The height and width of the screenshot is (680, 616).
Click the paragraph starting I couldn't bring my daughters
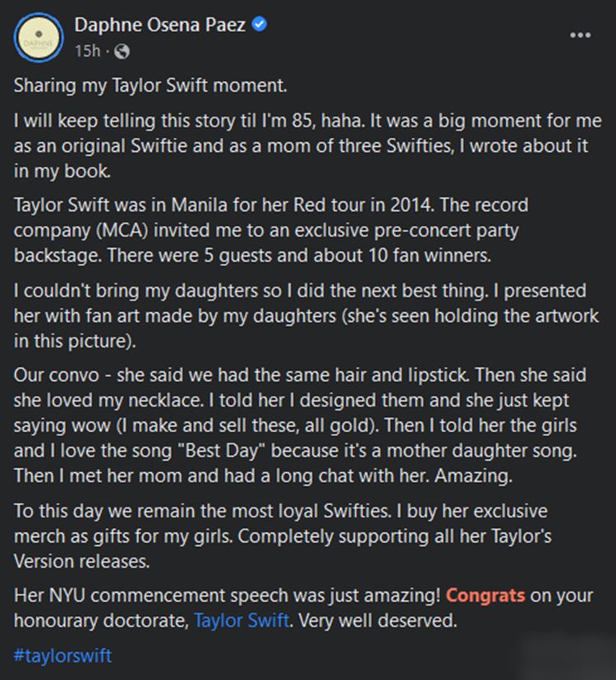click(306, 315)
